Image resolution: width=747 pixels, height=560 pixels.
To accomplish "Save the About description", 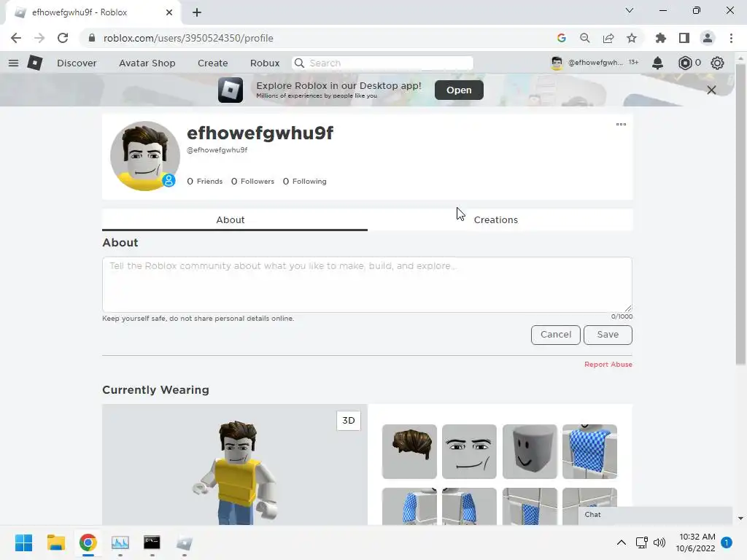I will [x=608, y=335].
